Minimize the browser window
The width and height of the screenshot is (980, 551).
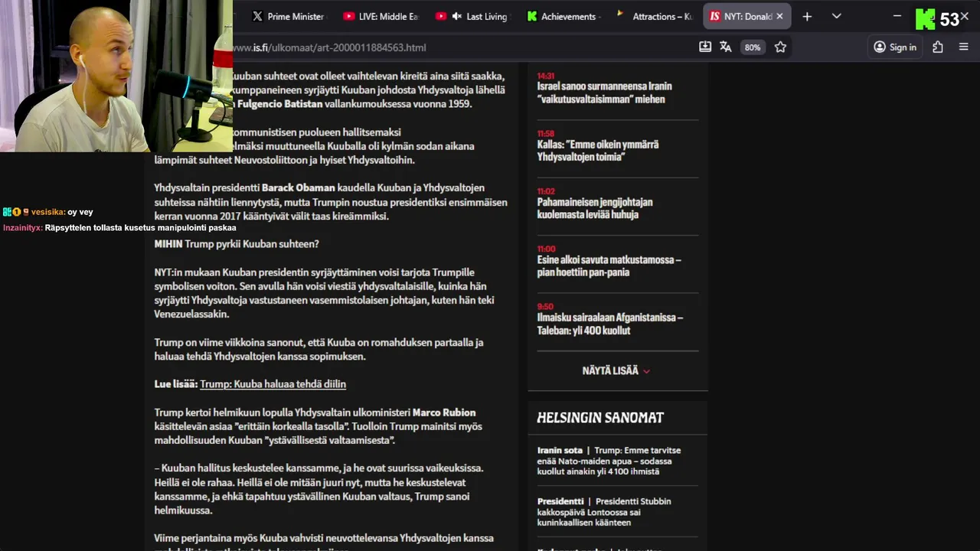[x=897, y=16]
